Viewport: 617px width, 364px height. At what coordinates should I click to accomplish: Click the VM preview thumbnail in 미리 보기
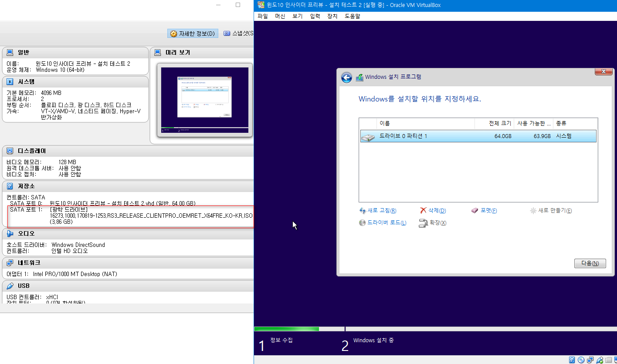coord(205,100)
